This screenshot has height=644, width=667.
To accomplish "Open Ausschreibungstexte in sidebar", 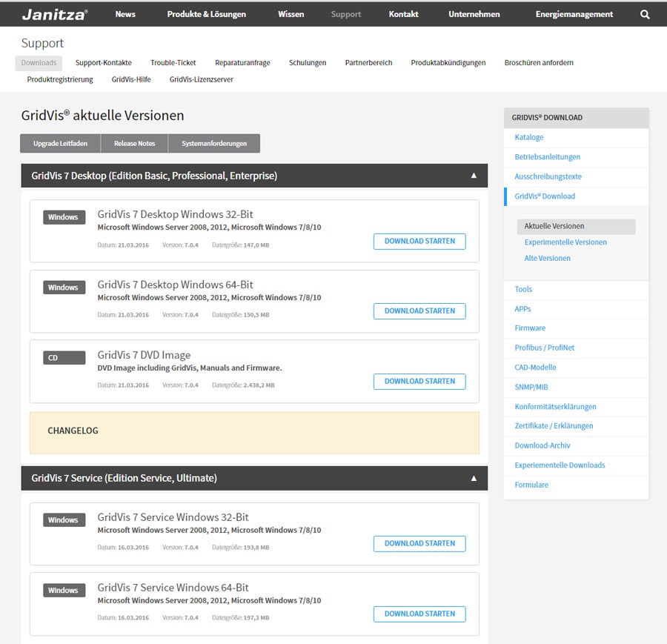I will (x=548, y=176).
